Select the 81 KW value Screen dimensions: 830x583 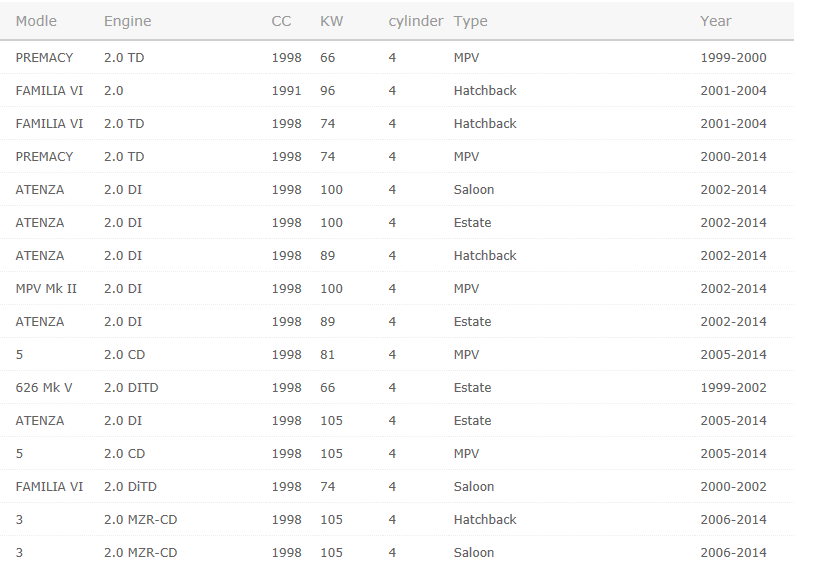point(328,355)
